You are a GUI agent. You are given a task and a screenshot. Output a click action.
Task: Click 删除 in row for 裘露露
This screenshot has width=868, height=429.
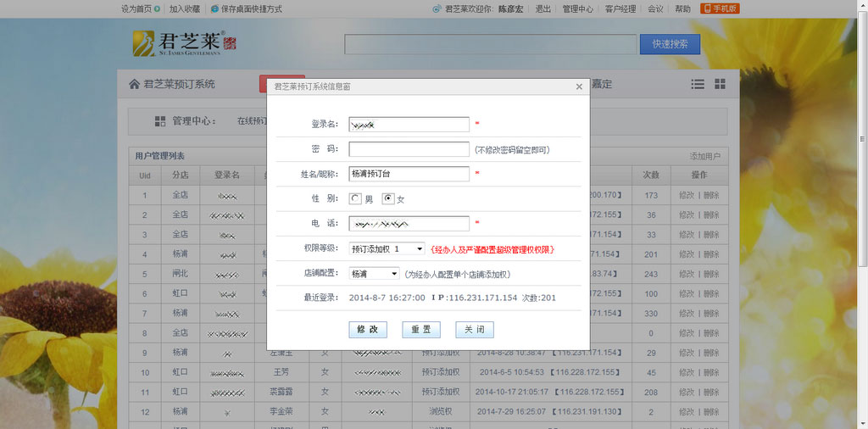(x=711, y=393)
